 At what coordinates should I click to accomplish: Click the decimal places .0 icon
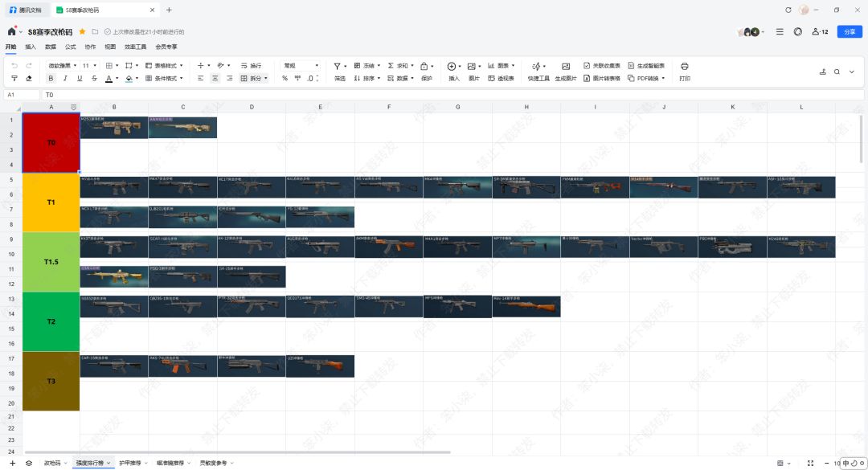(311, 78)
